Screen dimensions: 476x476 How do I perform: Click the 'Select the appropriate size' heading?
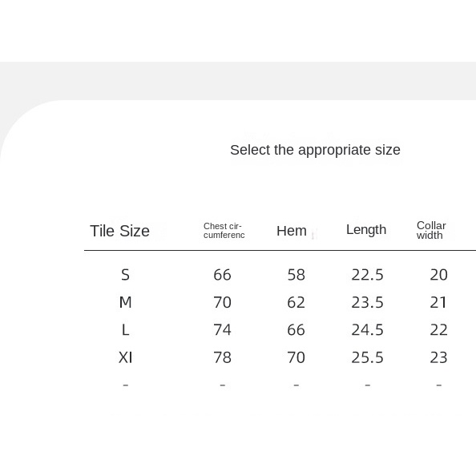[x=315, y=150]
